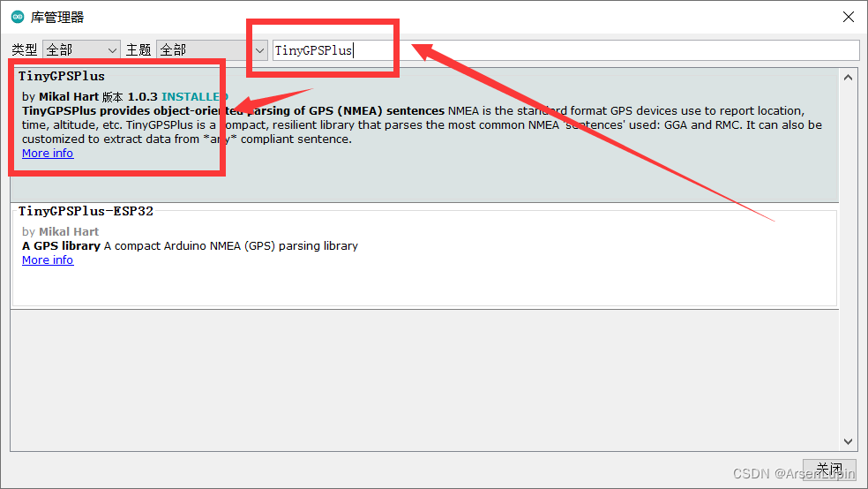Click the scrollbar down arrow
This screenshot has width=868, height=489.
point(848,441)
